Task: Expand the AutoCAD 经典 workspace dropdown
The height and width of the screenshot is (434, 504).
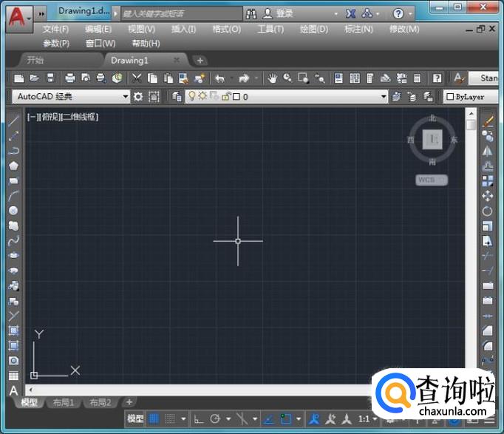Action: [x=126, y=96]
